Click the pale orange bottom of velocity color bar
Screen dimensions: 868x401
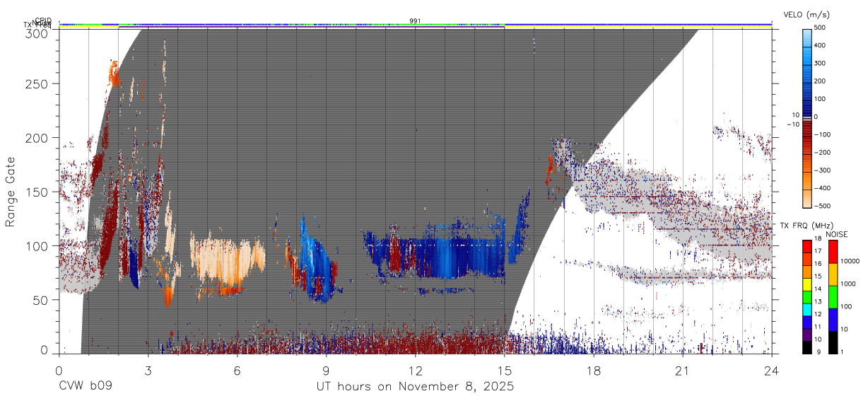point(807,198)
